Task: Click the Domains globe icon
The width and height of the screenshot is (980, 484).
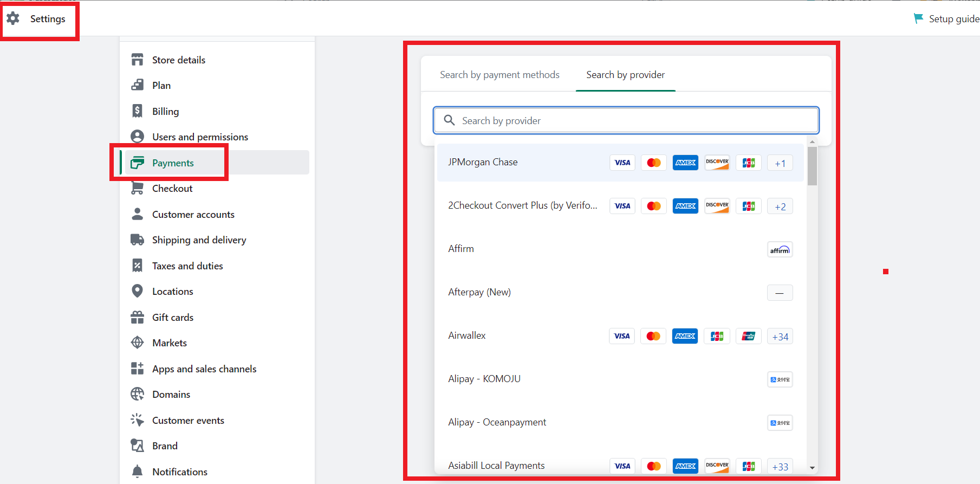Action: (x=138, y=394)
